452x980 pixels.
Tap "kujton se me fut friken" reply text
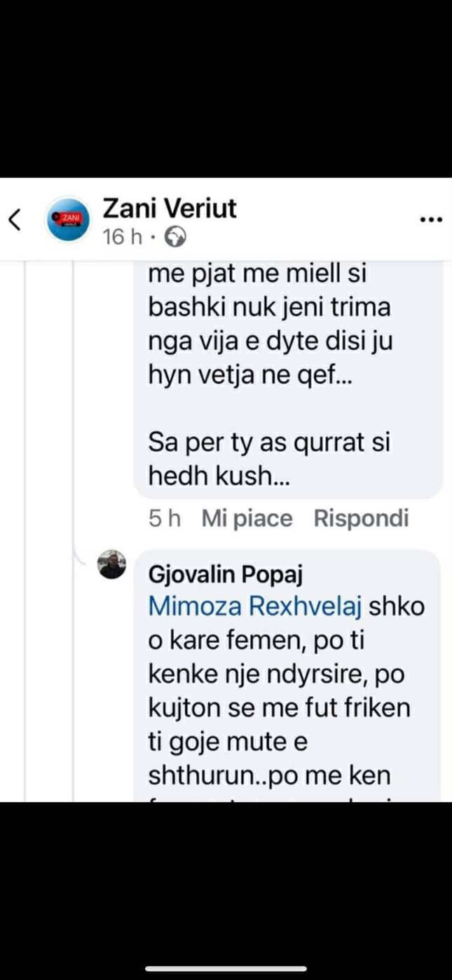coord(278,707)
